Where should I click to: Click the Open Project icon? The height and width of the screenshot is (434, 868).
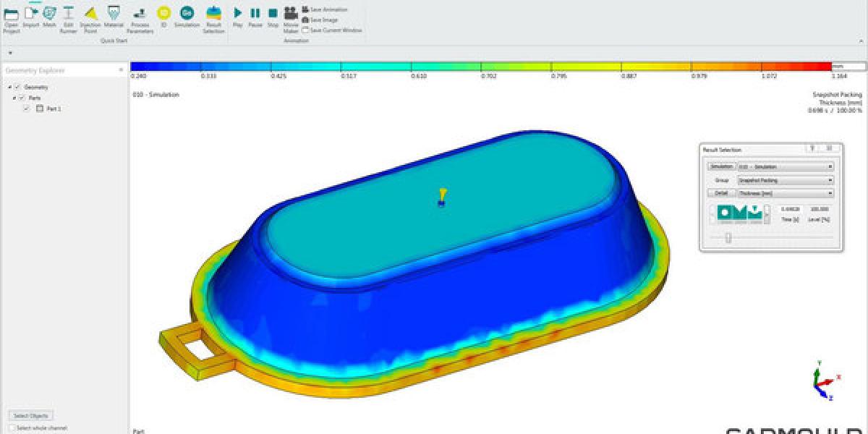11,14
